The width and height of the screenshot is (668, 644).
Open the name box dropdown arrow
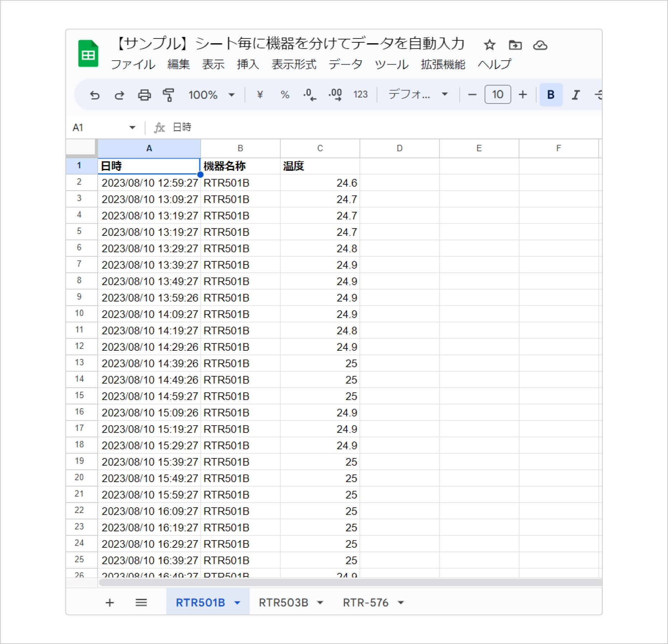coord(132,127)
